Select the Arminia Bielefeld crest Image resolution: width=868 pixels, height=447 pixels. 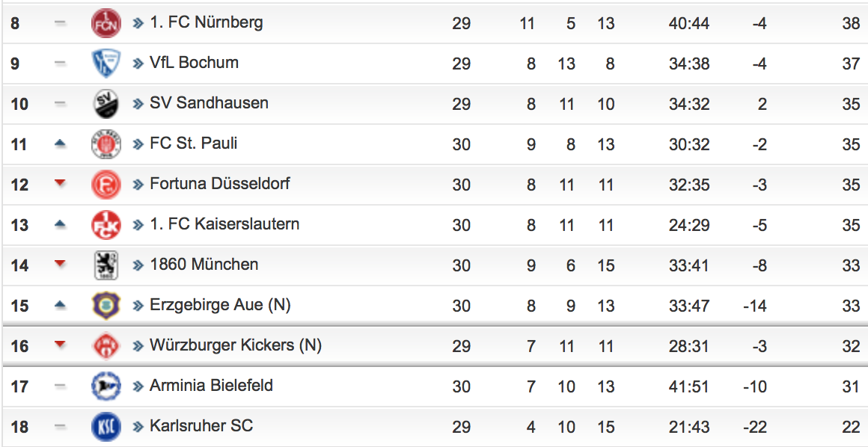[106, 386]
